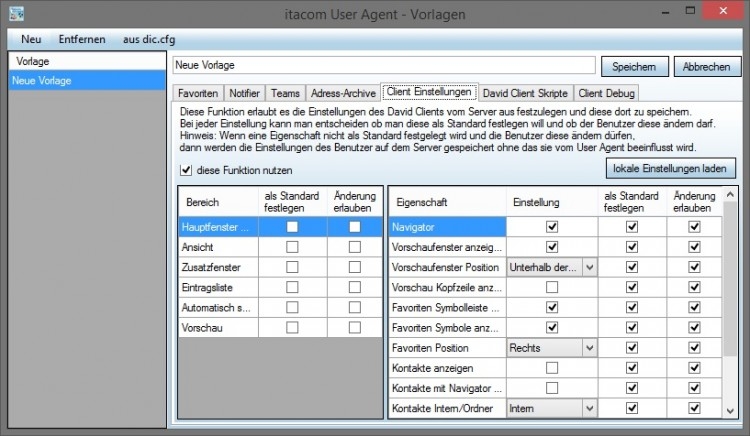Minimize the itacom User Agent window
Screen dimensions: 750x436
[665, 11]
